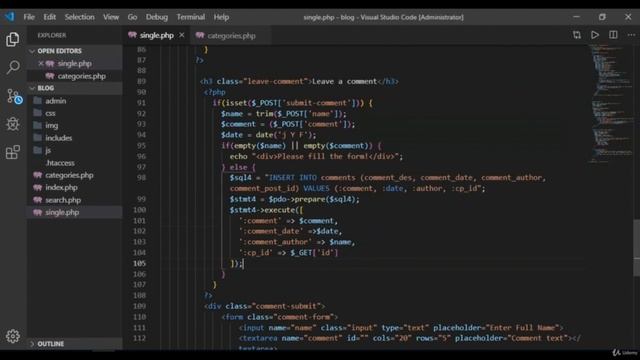Open the File menu
The image size is (640, 360).
pyautogui.click(x=29, y=17)
